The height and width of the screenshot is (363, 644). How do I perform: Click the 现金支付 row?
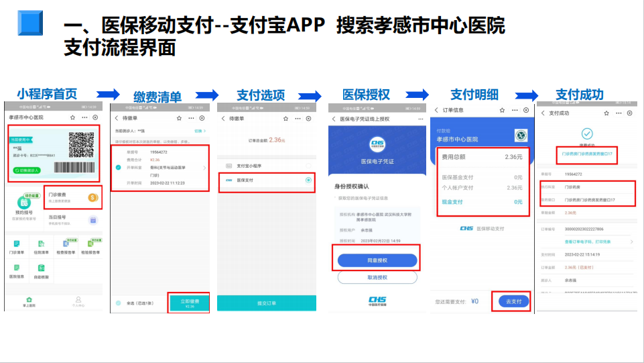482,202
